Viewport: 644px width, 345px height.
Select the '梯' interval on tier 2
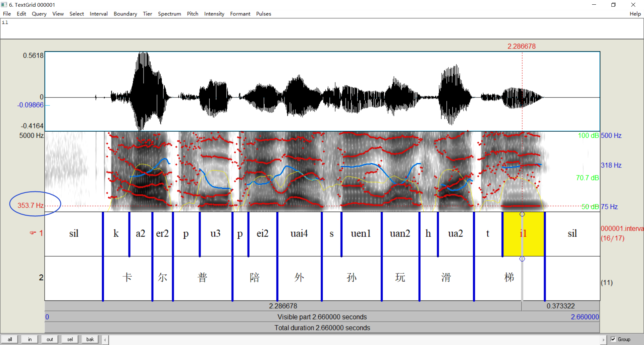pyautogui.click(x=509, y=278)
